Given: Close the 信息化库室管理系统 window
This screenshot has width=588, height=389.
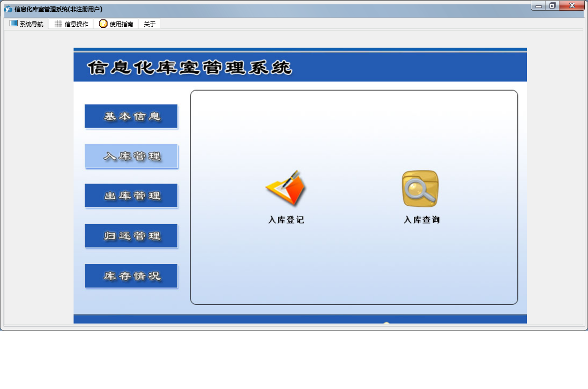Looking at the screenshot, I should pyautogui.click(x=572, y=6).
